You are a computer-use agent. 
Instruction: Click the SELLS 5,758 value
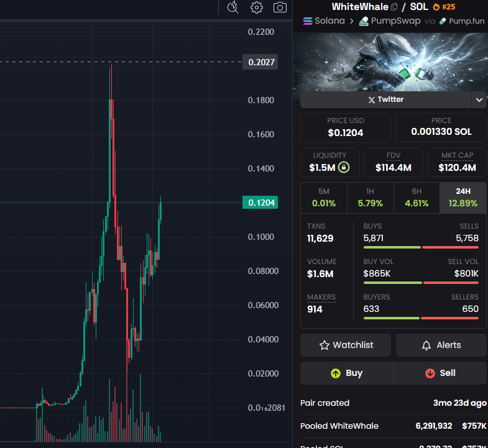pyautogui.click(x=467, y=239)
